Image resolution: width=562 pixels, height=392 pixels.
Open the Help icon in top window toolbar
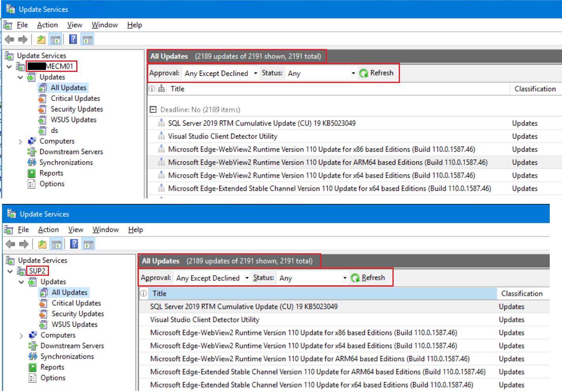pyautogui.click(x=73, y=39)
